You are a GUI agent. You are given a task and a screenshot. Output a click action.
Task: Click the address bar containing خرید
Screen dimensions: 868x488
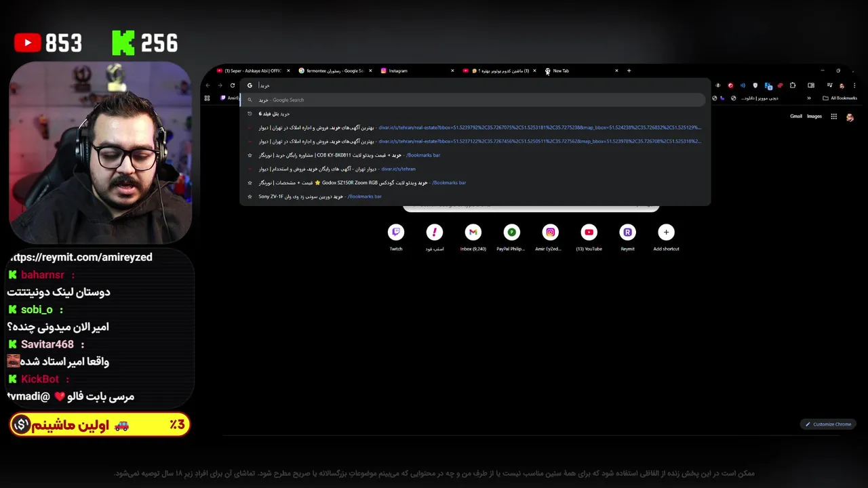click(475, 85)
